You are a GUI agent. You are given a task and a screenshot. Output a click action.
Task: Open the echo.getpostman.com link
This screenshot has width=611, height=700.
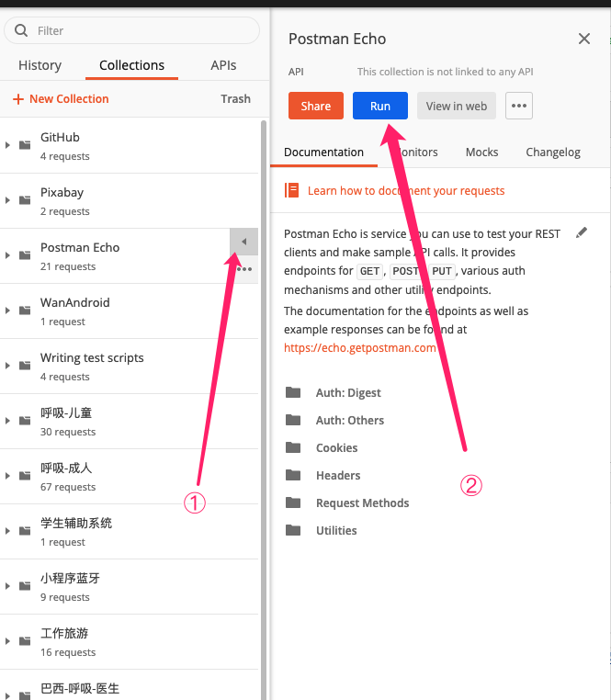360,348
